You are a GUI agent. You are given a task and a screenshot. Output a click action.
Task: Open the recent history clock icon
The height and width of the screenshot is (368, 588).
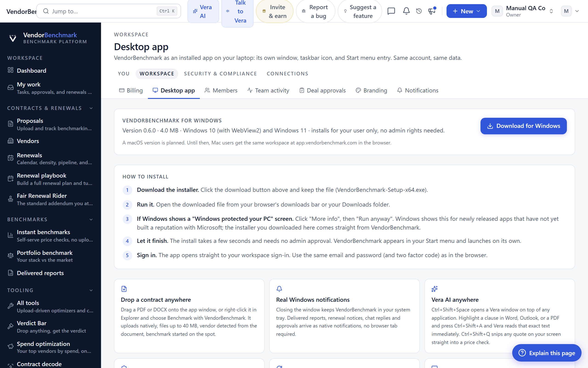click(x=419, y=11)
